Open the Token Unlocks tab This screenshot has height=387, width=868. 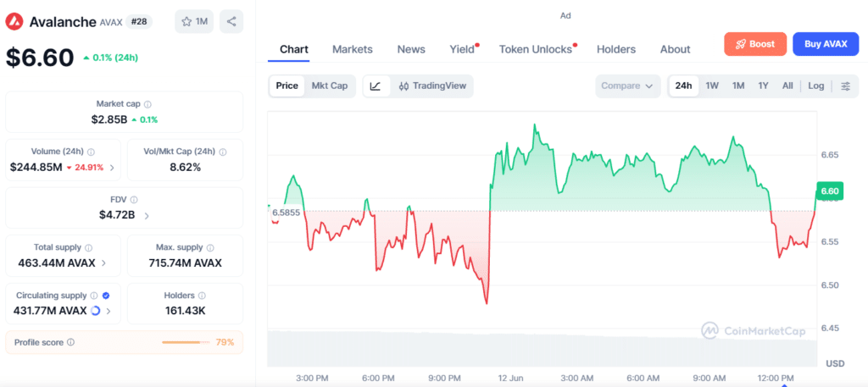(x=536, y=49)
